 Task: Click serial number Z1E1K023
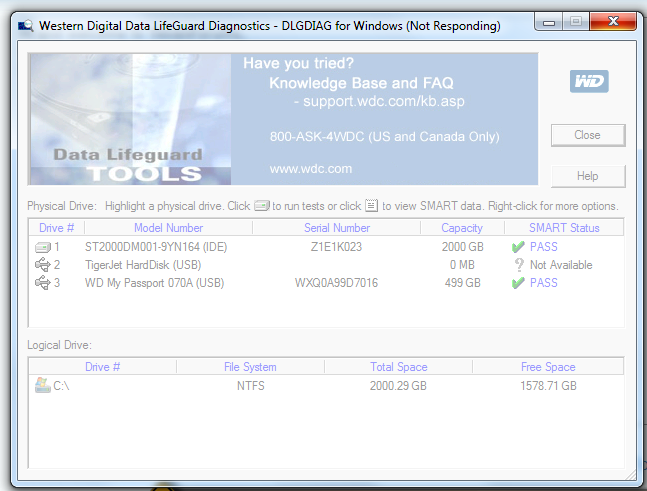[336, 247]
